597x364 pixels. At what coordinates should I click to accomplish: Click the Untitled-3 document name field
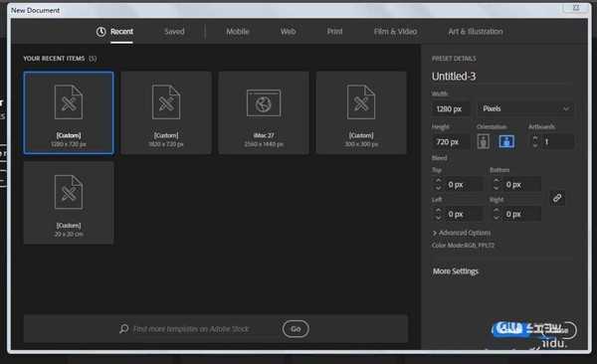pyautogui.click(x=502, y=77)
